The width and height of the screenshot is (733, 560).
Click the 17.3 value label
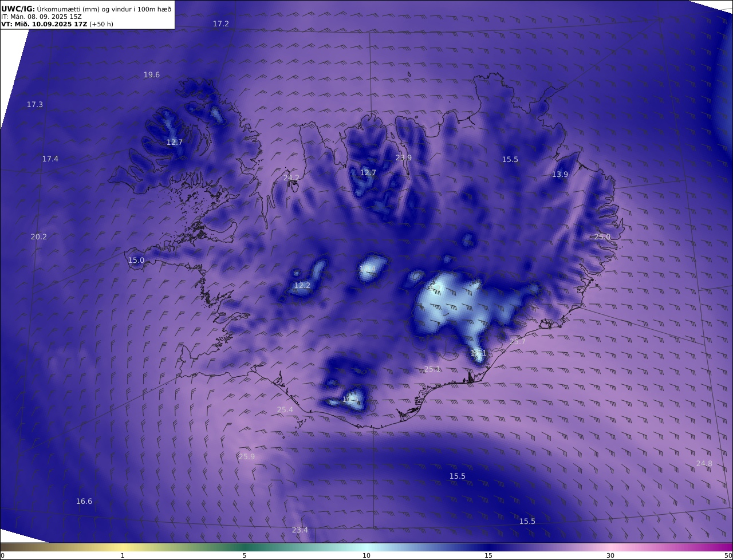35,105
